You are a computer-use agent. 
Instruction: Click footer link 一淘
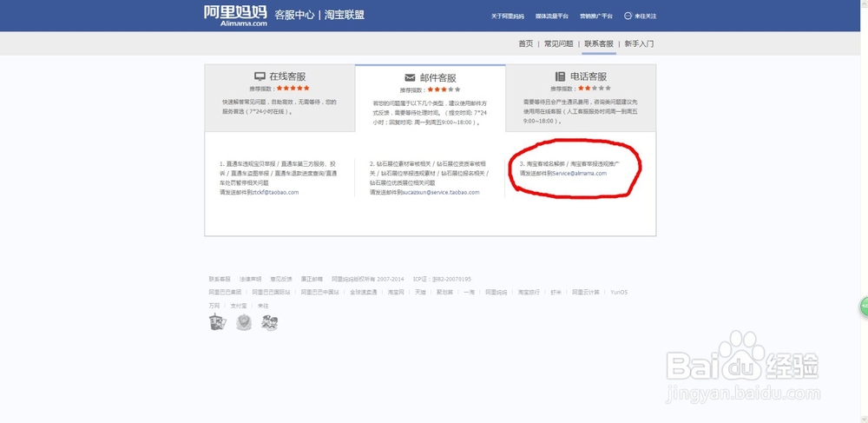(x=469, y=293)
